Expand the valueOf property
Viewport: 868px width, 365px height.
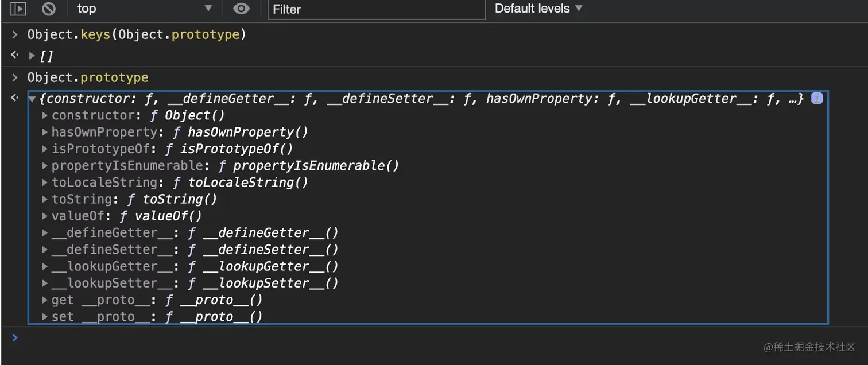[45, 216]
